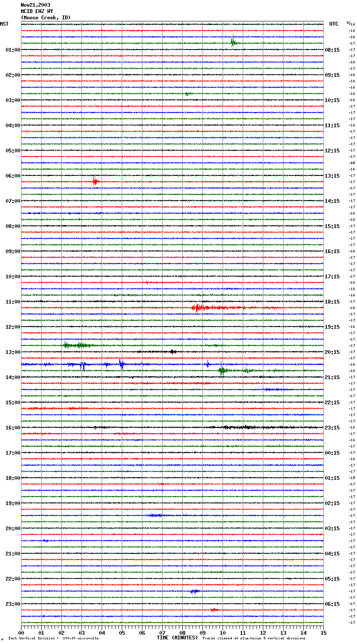This screenshot has height=644, width=357.
Task: Click the red event burst below 06:00 trace
Action: (96, 181)
